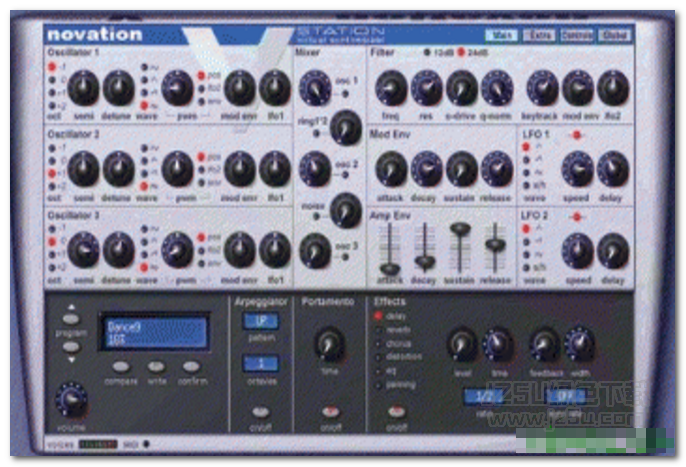Switch to the Extra tab

click(x=539, y=35)
